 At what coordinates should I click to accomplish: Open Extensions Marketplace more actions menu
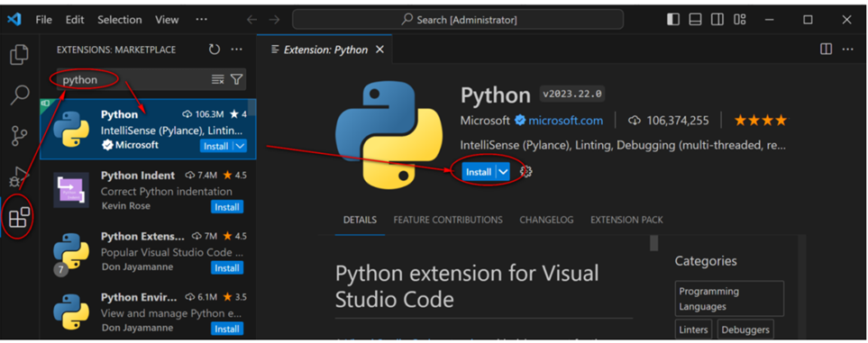237,50
